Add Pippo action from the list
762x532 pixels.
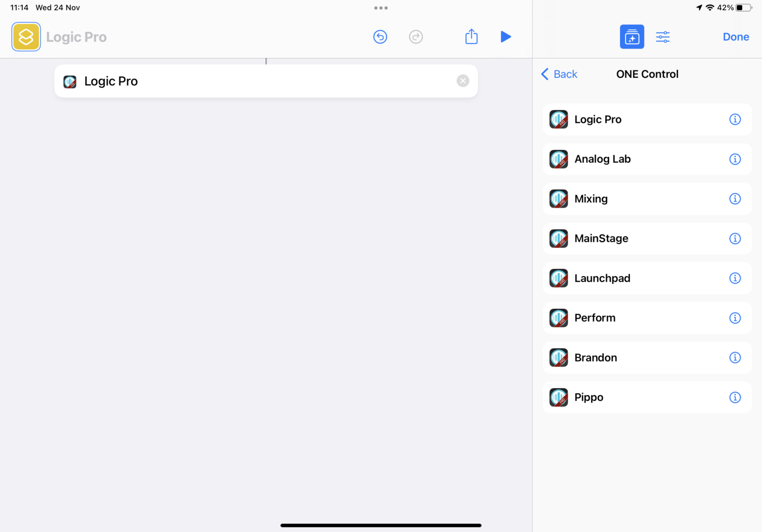click(x=647, y=397)
